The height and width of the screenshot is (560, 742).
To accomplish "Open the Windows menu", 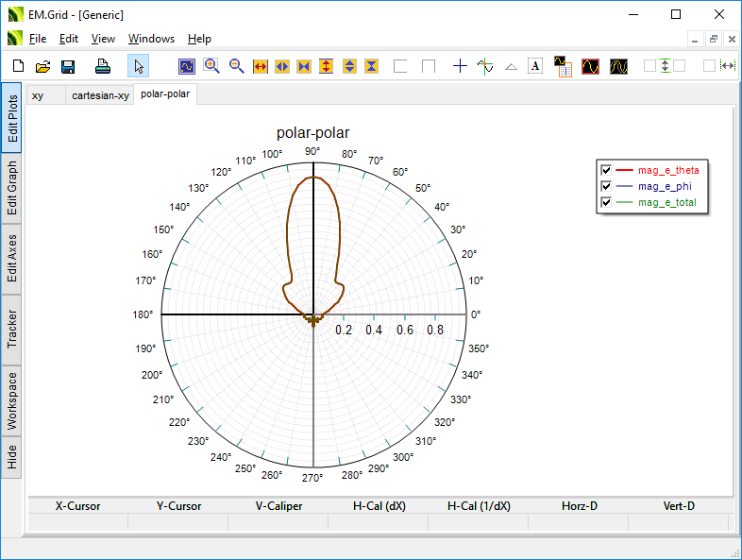I will tap(151, 39).
